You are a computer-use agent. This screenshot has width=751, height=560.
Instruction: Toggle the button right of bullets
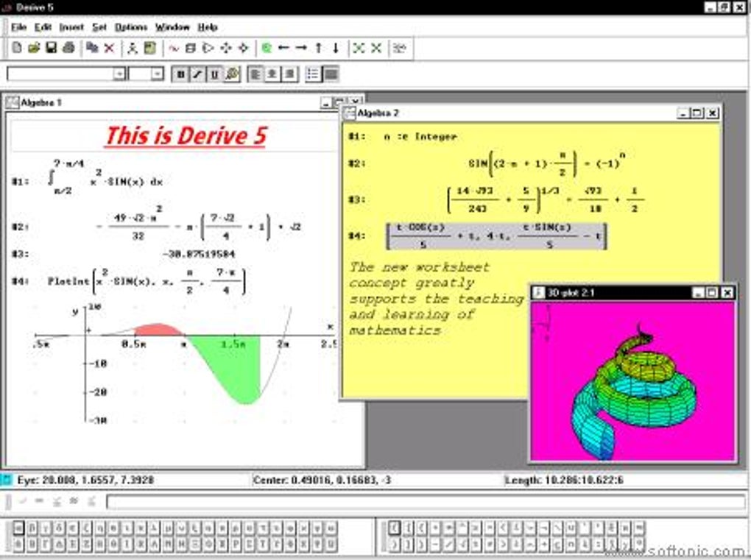[331, 74]
